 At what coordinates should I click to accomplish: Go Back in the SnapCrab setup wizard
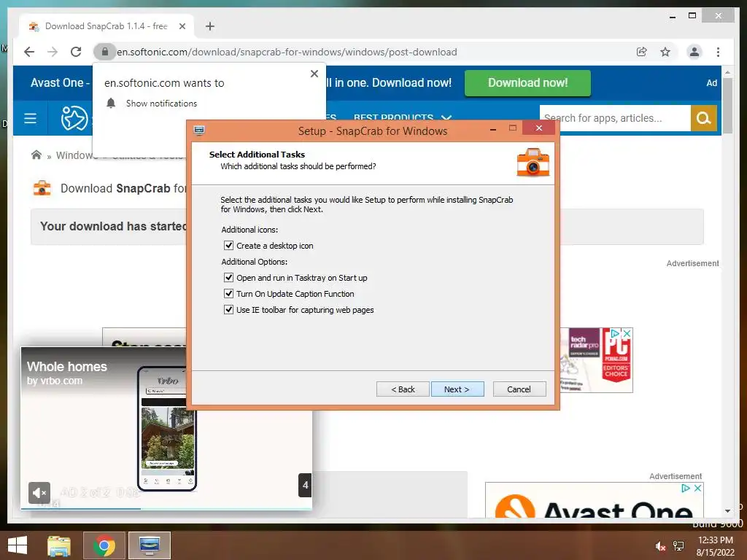click(403, 389)
